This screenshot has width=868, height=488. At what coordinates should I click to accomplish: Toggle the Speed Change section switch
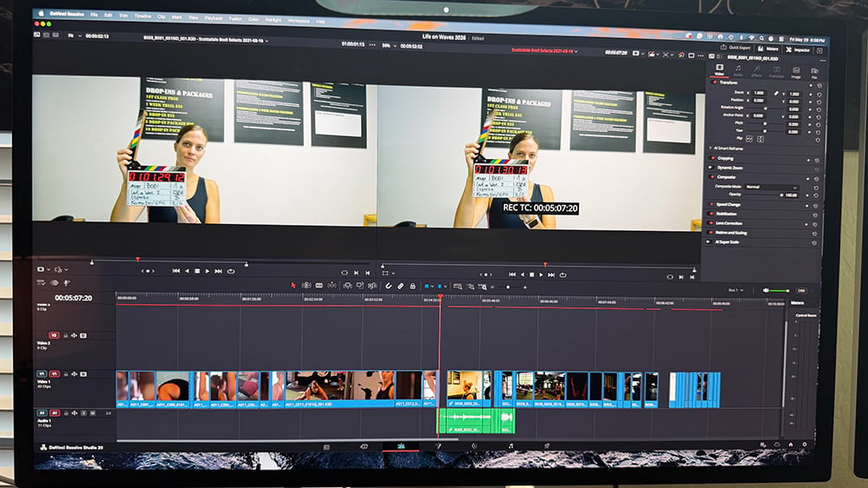pos(712,204)
